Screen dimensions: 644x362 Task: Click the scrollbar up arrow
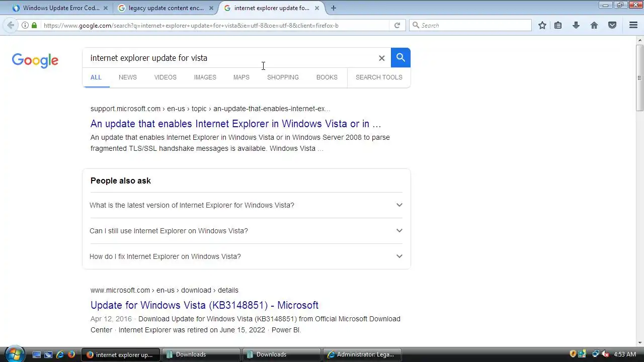pyautogui.click(x=640, y=40)
